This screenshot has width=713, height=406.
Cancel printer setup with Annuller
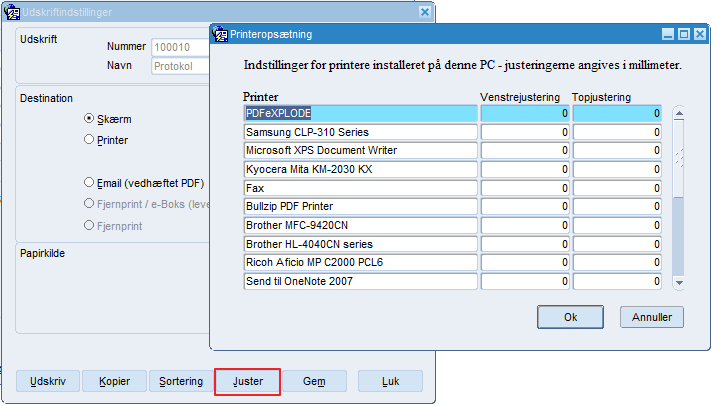[x=652, y=317]
